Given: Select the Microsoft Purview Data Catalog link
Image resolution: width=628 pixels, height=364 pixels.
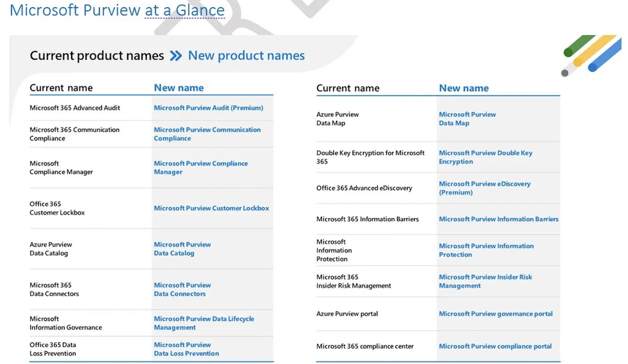Looking at the screenshot, I should pos(182,249).
